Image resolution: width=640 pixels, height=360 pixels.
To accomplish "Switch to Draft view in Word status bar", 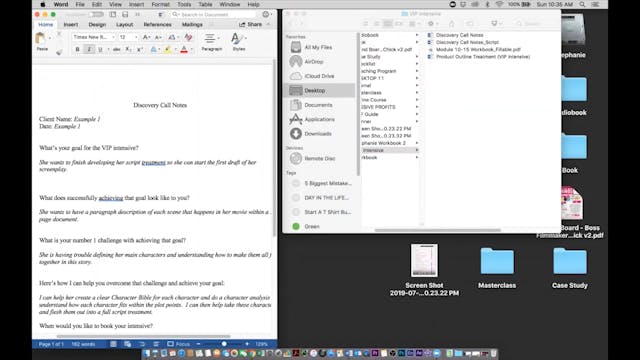I will [x=156, y=344].
